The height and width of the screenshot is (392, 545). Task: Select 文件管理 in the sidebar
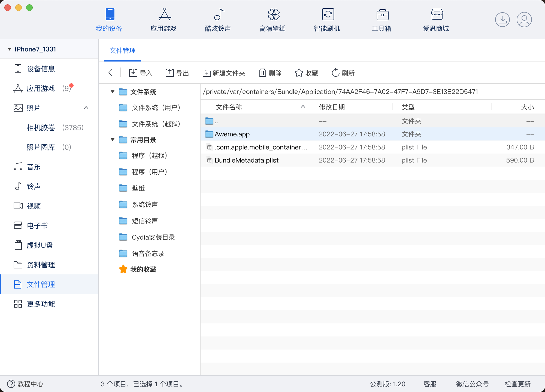point(49,284)
